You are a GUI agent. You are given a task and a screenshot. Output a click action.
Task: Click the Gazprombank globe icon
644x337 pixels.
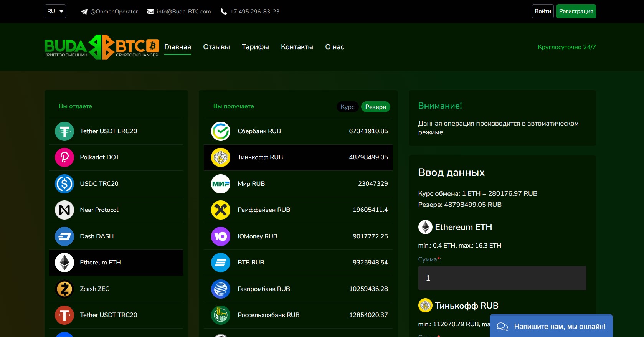pos(221,289)
